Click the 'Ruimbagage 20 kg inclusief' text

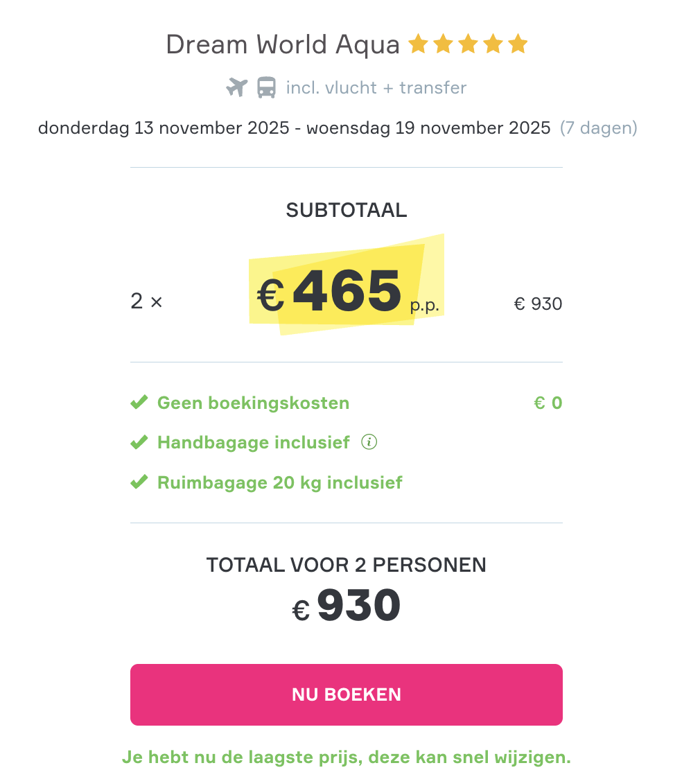point(279,482)
